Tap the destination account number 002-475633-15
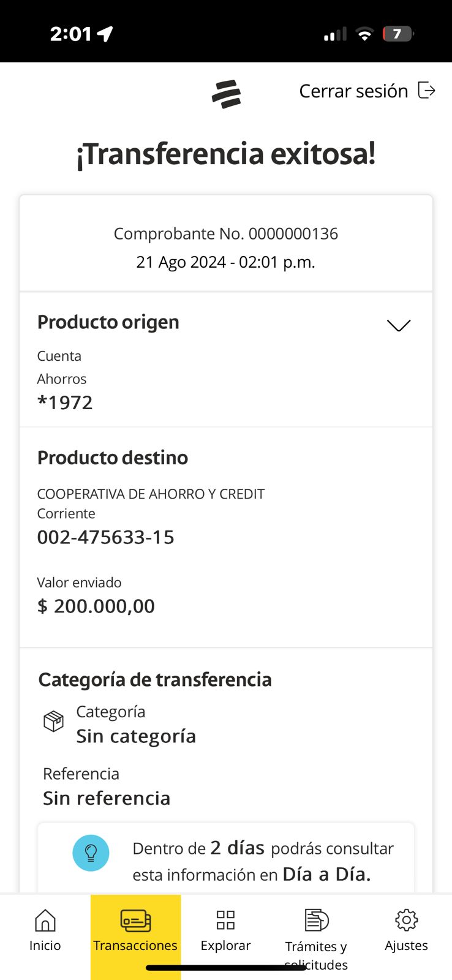This screenshot has height=980, width=452. 105,537
